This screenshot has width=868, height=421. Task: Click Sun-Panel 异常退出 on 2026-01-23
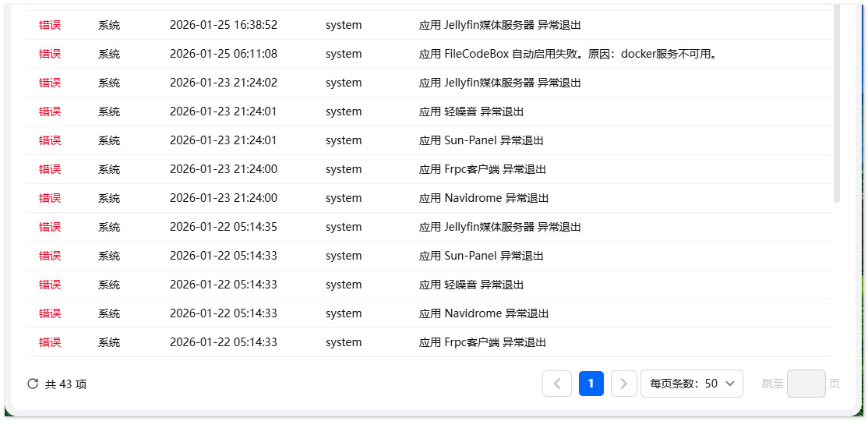pos(481,140)
